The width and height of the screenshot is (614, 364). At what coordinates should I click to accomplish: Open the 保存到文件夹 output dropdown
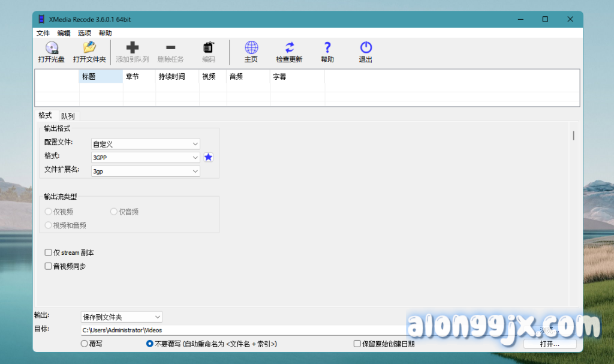click(x=121, y=317)
